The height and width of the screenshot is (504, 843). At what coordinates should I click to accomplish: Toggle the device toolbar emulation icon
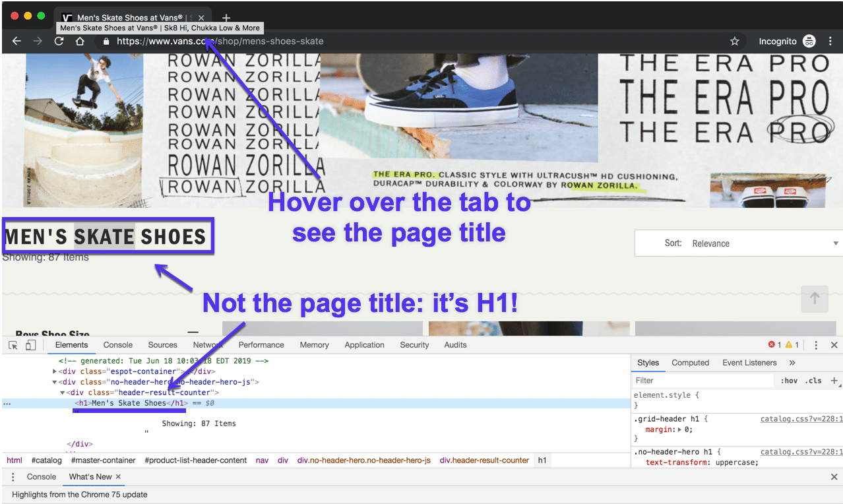[30, 344]
